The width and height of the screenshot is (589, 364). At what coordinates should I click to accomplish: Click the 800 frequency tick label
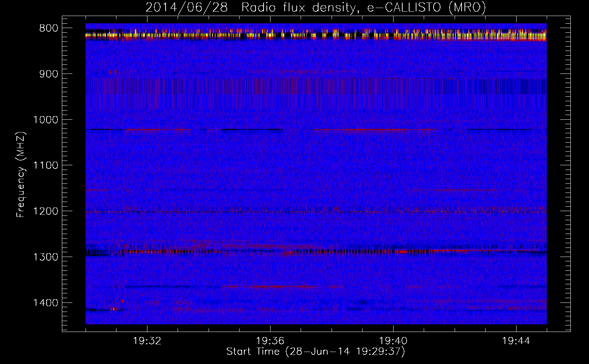[x=48, y=28]
